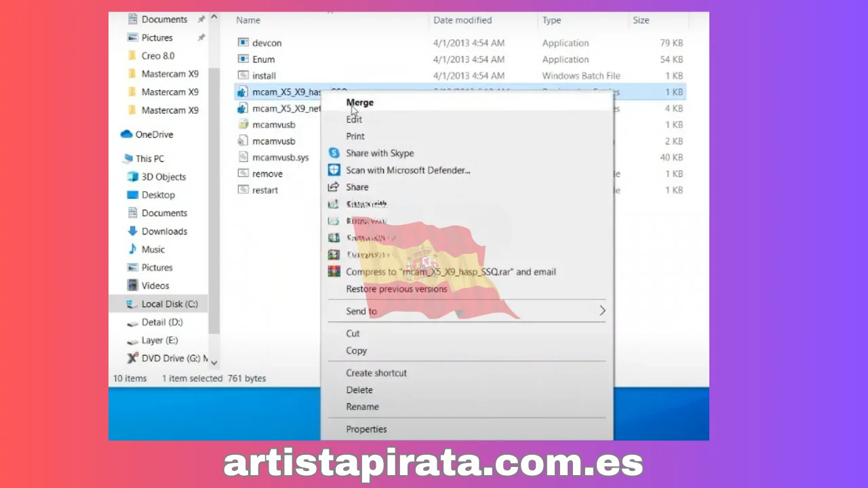Image resolution: width=868 pixels, height=488 pixels.
Task: Sort by the Type column header
Action: point(551,20)
